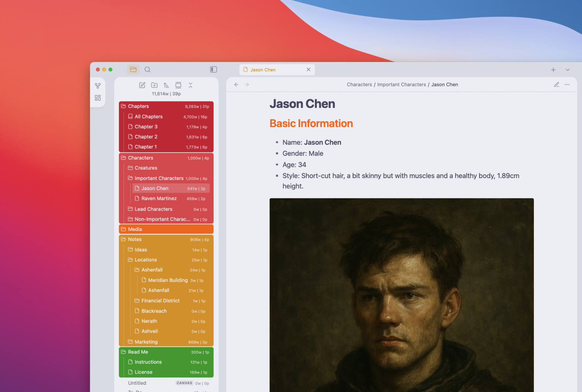Viewport: 582px width, 392px height.
Task: Expand the Lead Characters folder
Action: [153, 209]
